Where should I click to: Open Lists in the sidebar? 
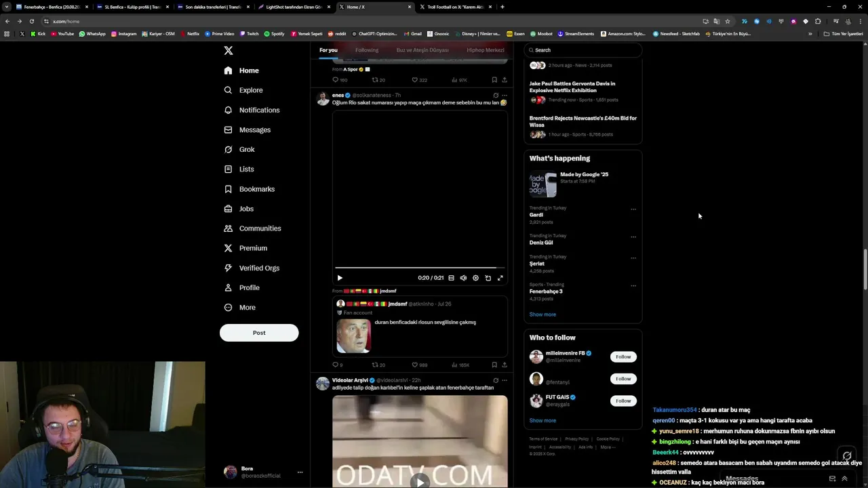coord(239,169)
